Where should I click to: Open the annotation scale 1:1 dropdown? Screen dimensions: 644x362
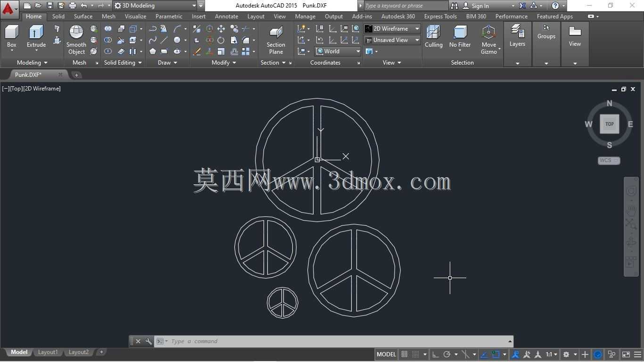pos(552,354)
